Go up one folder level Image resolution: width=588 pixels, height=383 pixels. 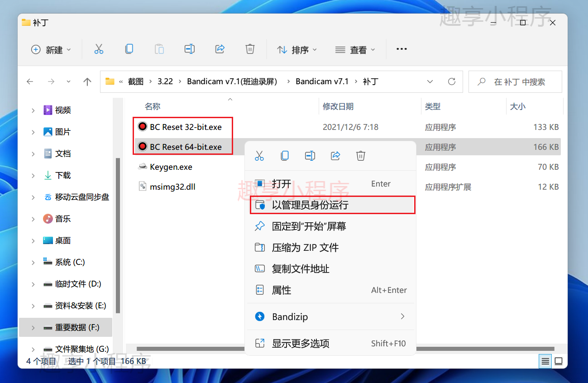[87, 82]
